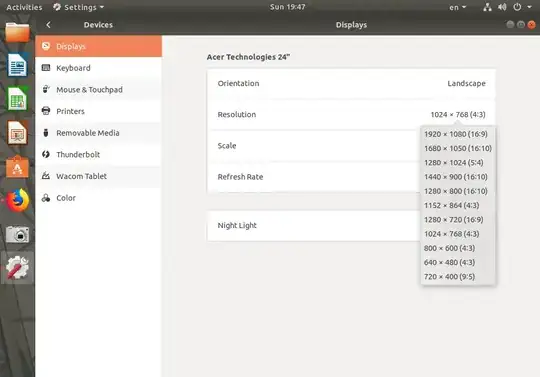Open the Activities overview
540x377 pixels.
click(x=24, y=7)
